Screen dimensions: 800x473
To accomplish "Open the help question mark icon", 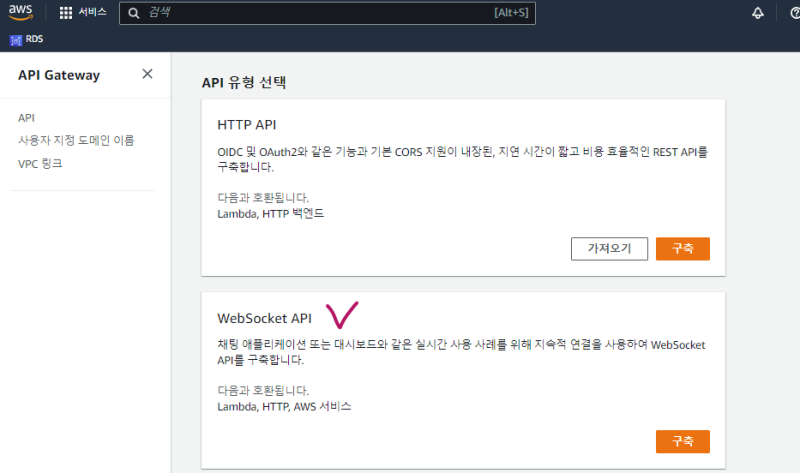I will 795,13.
